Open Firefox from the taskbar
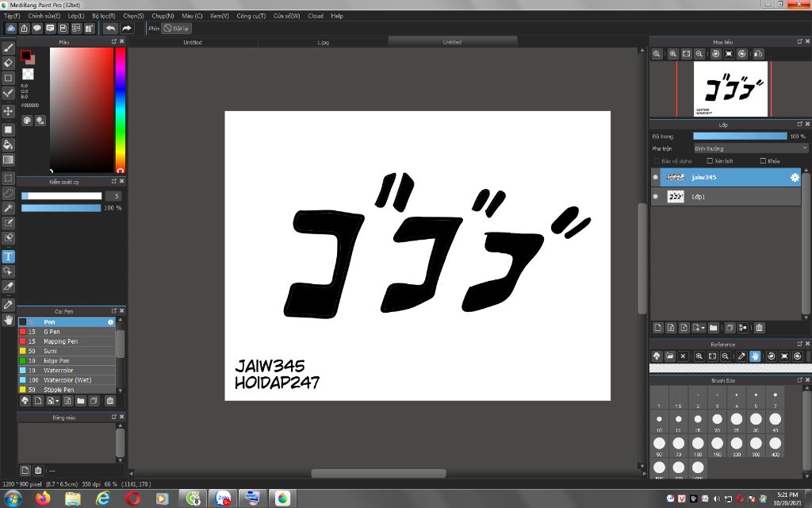812x508 pixels. coord(43,498)
